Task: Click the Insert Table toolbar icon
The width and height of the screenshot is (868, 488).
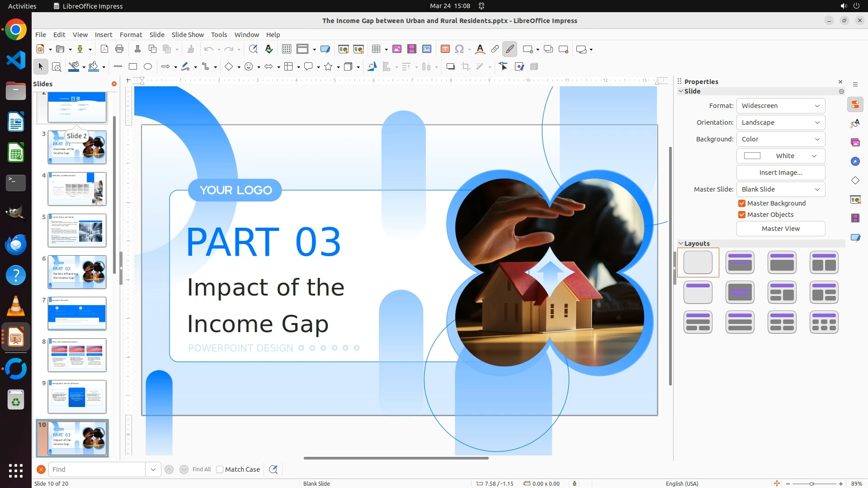Action: click(376, 49)
